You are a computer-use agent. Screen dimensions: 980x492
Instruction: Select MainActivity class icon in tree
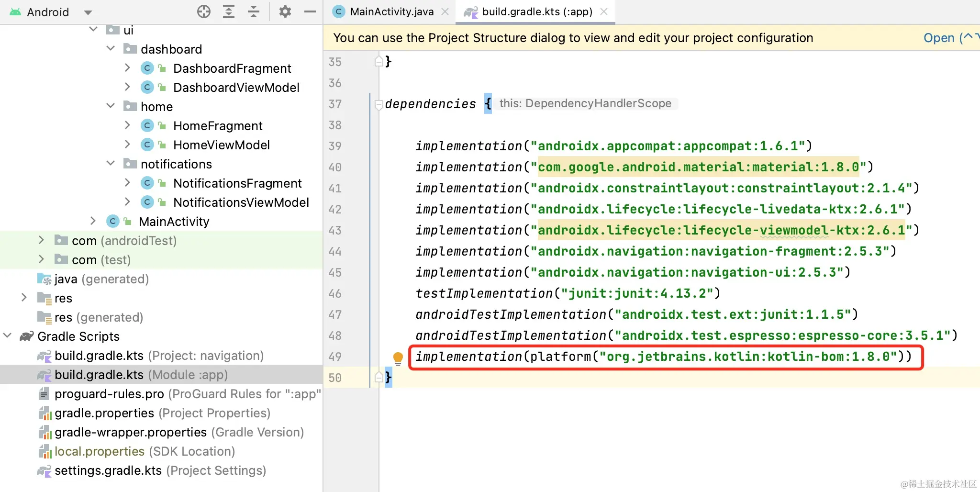[113, 221]
